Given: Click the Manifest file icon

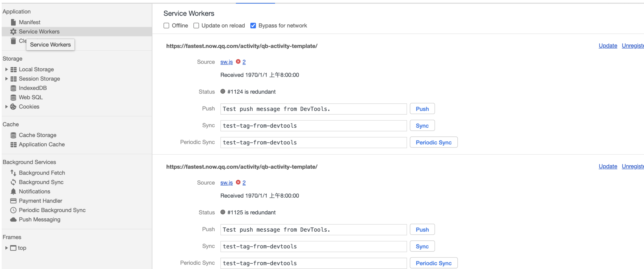Looking at the screenshot, I should [x=13, y=22].
